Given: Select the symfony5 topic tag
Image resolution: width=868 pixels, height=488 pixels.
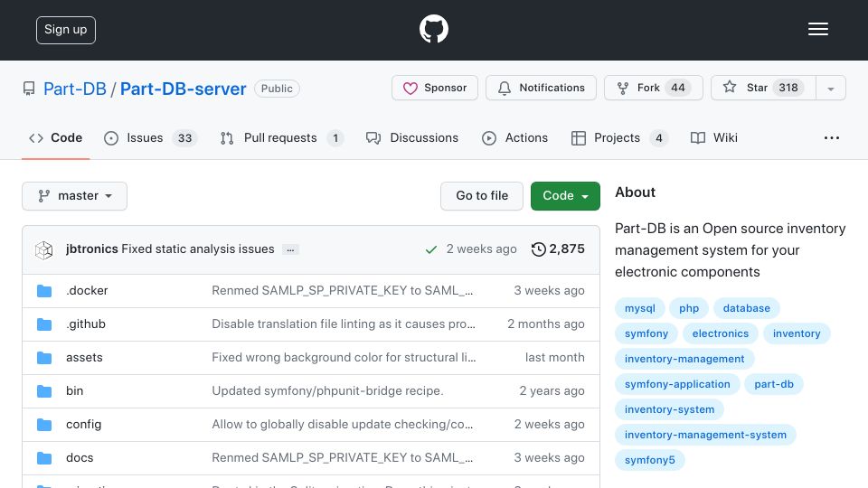Looking at the screenshot, I should (x=650, y=460).
